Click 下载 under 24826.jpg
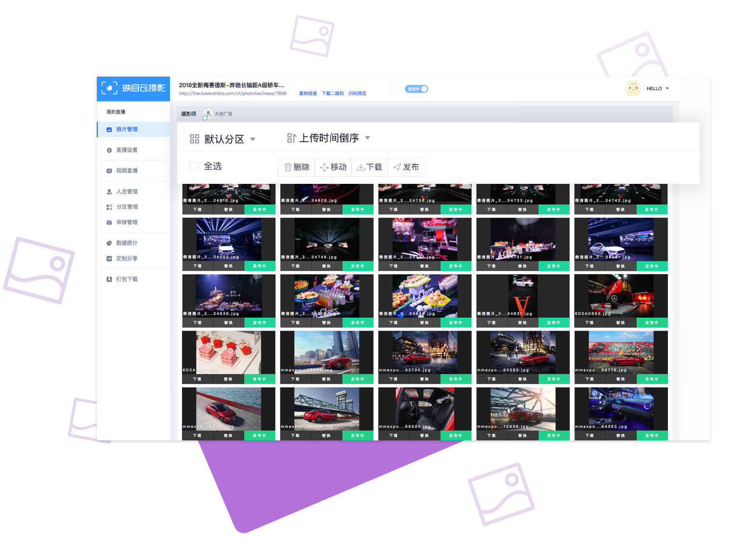This screenshot has height=541, width=756. (x=296, y=210)
